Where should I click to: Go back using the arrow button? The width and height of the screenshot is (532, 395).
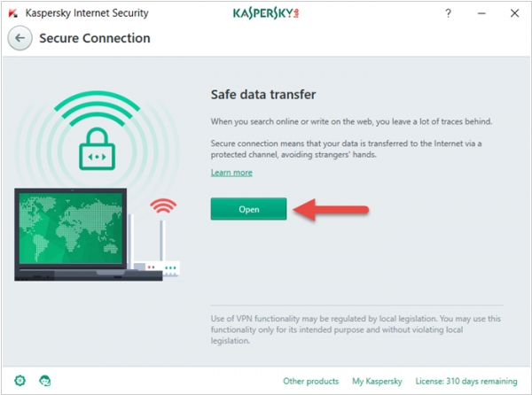click(x=20, y=38)
